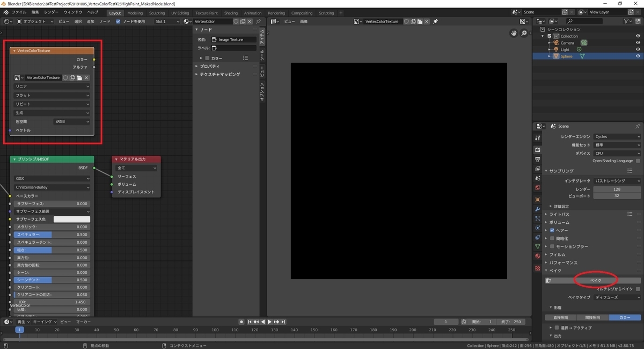This screenshot has height=349, width=644.
Task: Open the Tool (ツール) sidebar tab in node editor
Action: (262, 54)
